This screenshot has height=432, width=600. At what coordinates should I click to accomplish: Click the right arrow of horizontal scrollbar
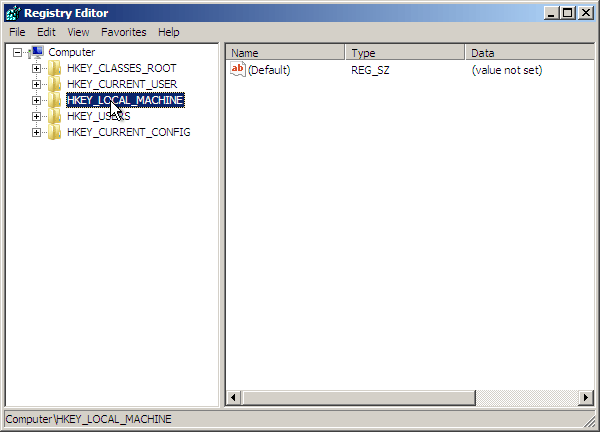coord(586,398)
